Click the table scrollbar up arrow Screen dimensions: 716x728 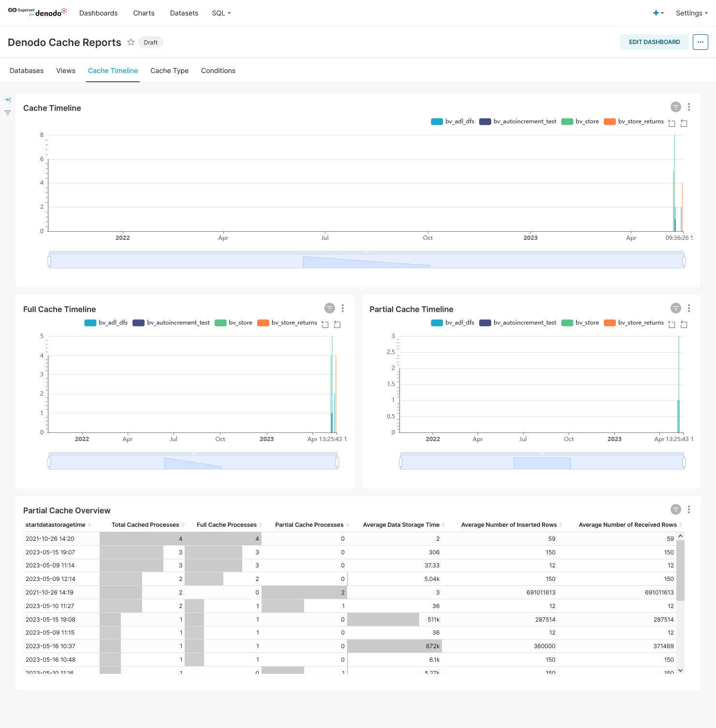680,536
